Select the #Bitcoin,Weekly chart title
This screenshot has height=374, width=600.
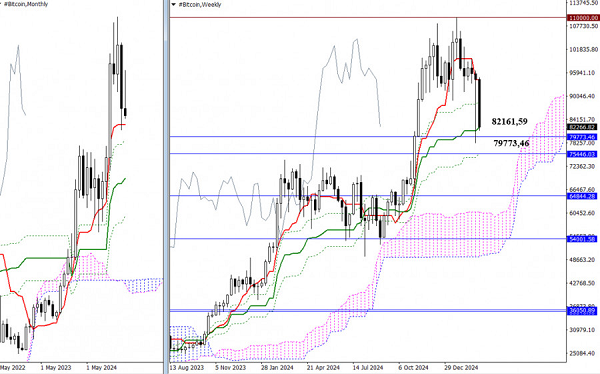tap(200, 5)
